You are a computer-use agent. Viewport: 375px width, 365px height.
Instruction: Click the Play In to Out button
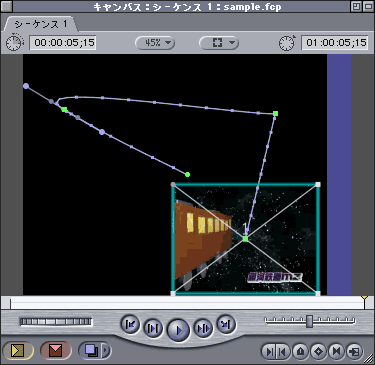(153, 328)
